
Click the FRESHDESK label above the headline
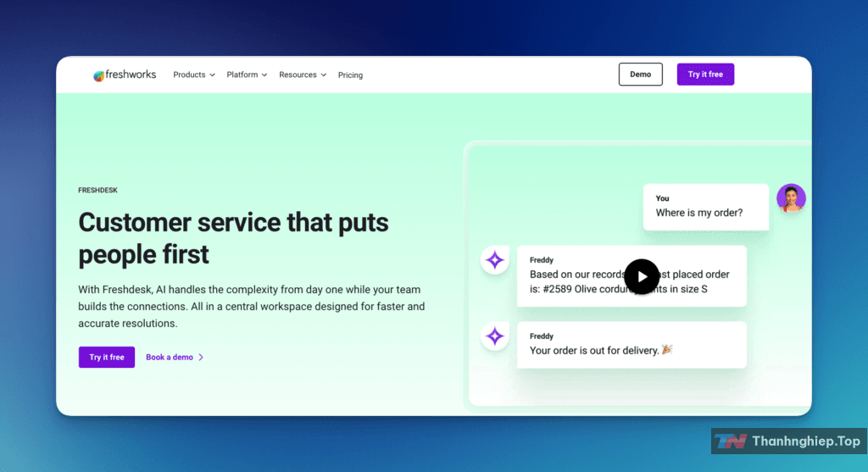(97, 191)
